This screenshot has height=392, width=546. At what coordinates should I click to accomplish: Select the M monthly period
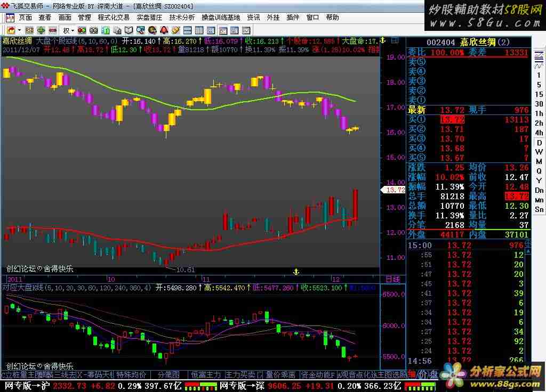tap(539, 161)
